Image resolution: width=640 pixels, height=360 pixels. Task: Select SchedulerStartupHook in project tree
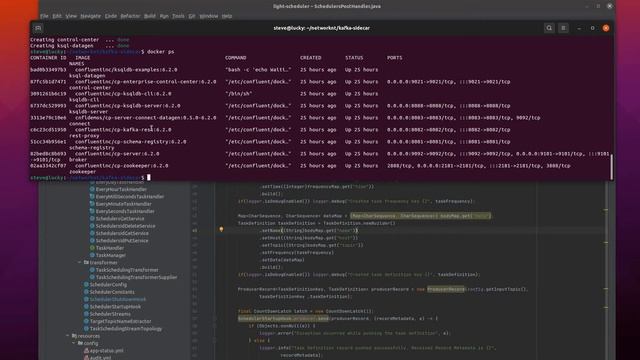[115, 307]
